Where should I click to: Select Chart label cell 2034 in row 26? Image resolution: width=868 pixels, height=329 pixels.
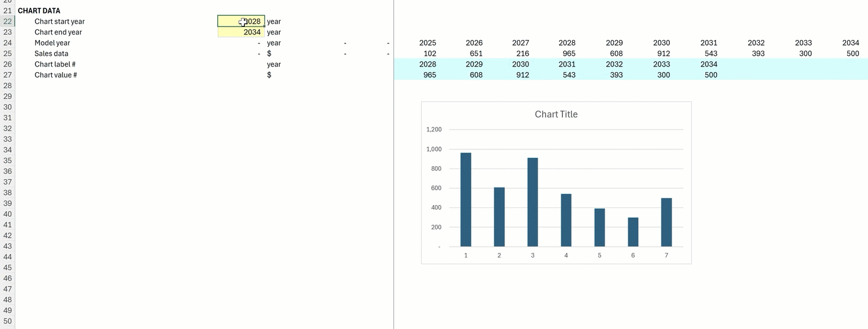tap(709, 64)
